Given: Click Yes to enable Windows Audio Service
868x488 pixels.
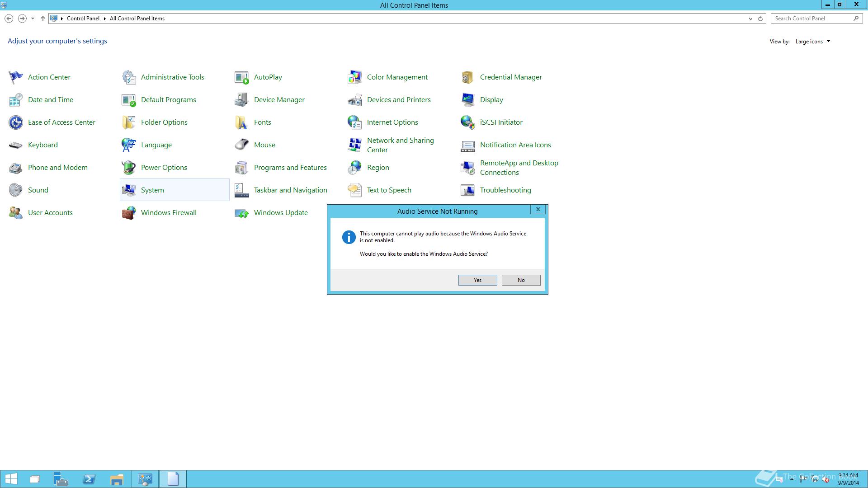Looking at the screenshot, I should point(477,280).
